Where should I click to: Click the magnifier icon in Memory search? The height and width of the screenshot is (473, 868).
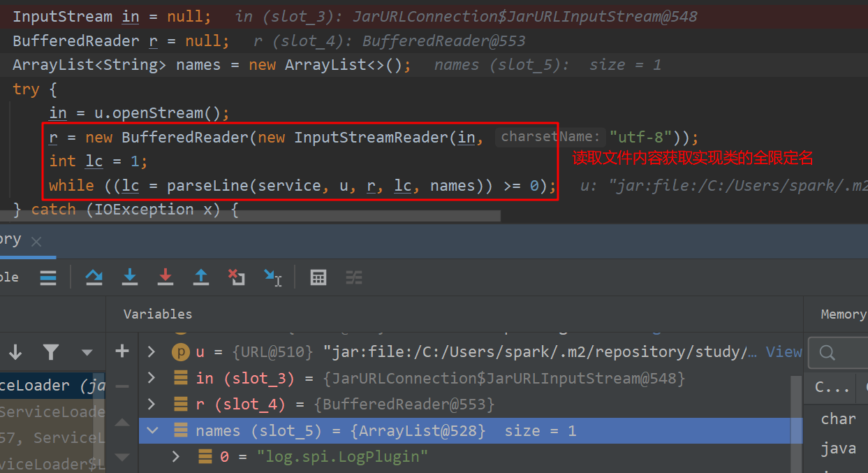pyautogui.click(x=827, y=353)
